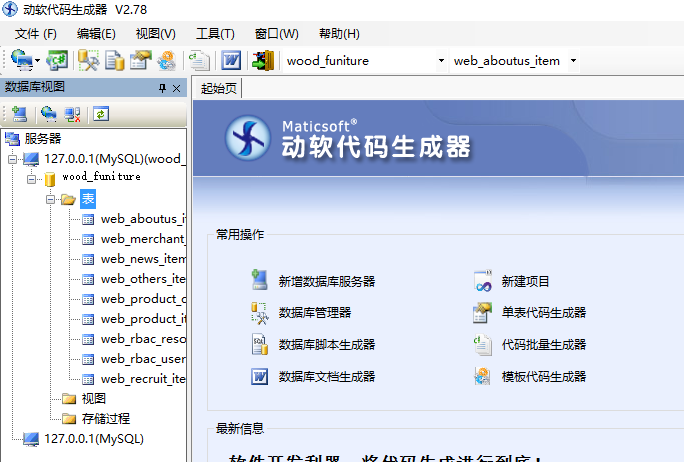Click the SQL icon beside 数据库脚本生成器
Viewport: 684px width, 462px height.
[260, 344]
